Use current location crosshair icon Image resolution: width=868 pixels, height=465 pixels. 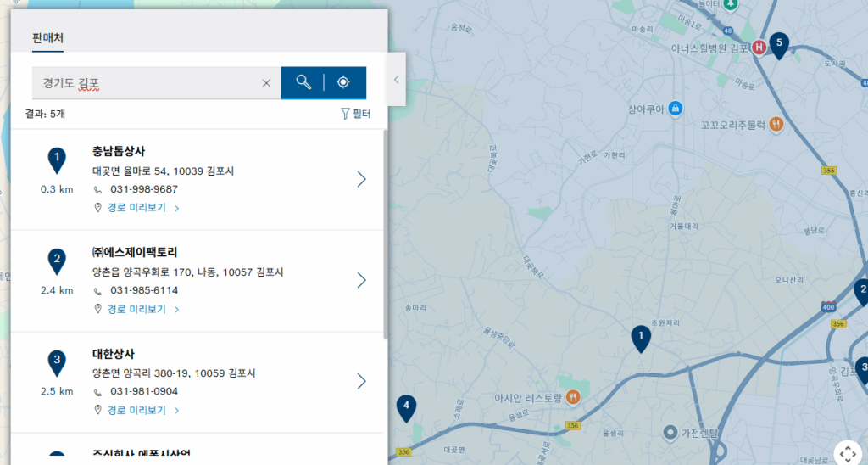[x=343, y=82]
